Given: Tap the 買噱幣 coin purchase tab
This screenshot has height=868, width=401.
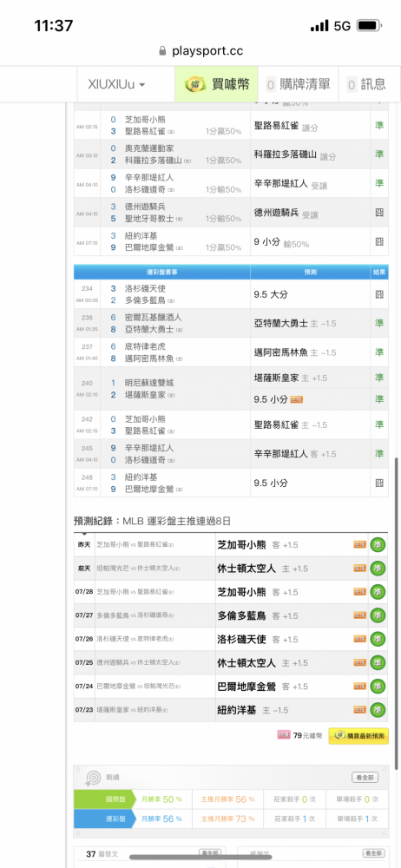Looking at the screenshot, I should pyautogui.click(x=217, y=84).
